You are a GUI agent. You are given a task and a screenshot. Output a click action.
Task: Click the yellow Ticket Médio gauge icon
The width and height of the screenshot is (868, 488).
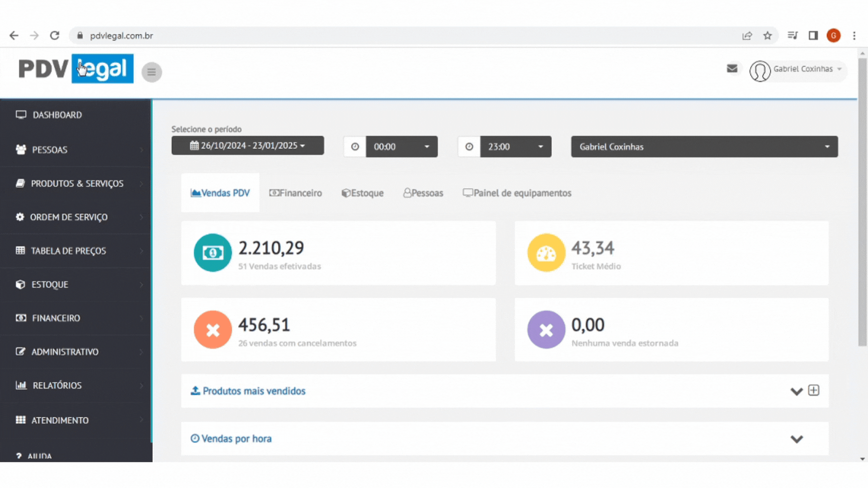(546, 253)
